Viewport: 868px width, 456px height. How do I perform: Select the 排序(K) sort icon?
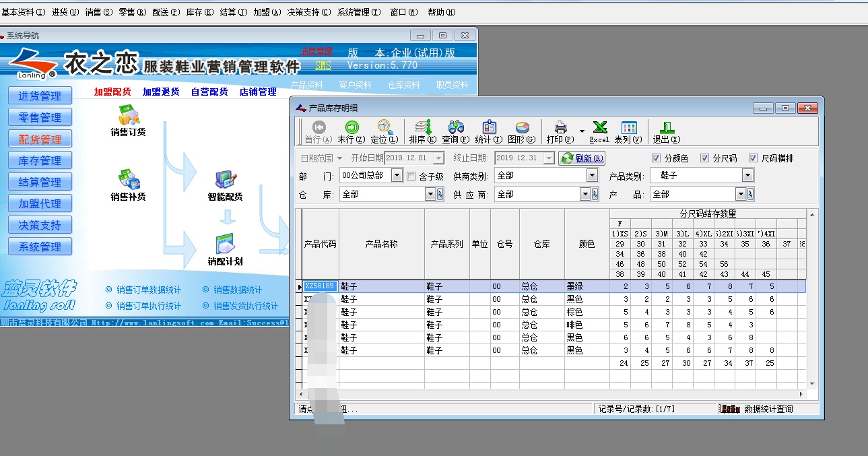pyautogui.click(x=423, y=131)
